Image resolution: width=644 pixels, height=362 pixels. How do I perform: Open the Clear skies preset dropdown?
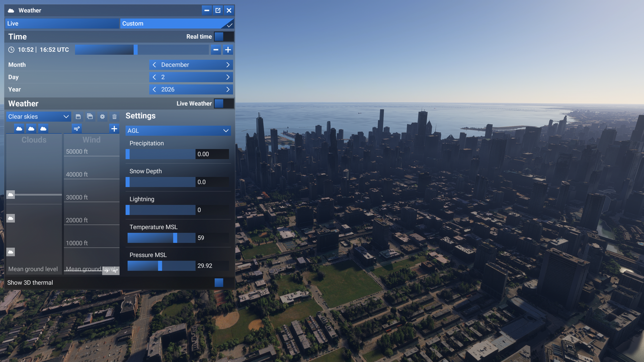coord(38,117)
